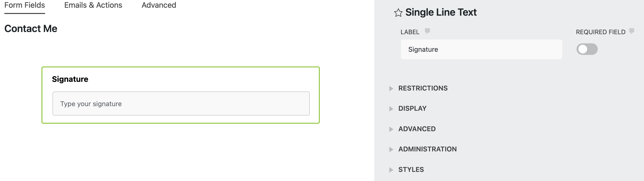Switch to the Emails & Actions tab
644x181 pixels.
coord(93,5)
